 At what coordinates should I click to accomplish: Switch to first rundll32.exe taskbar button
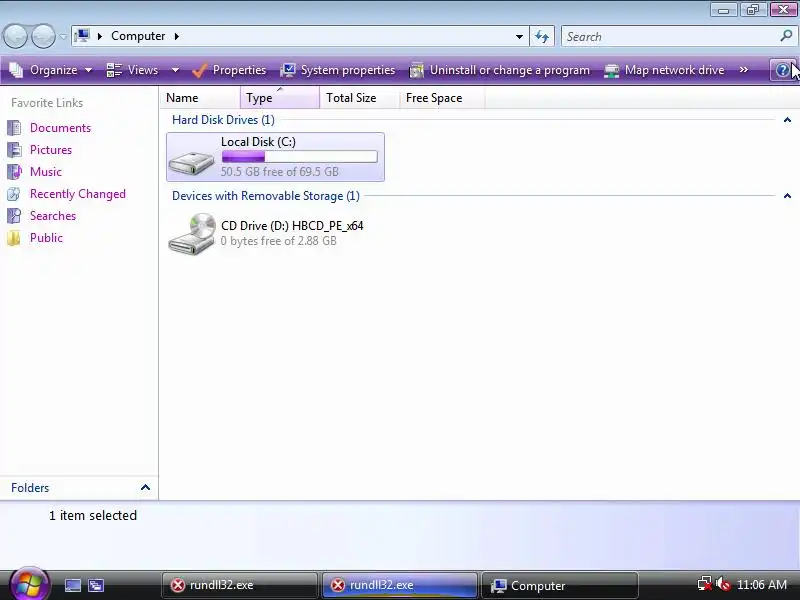click(239, 585)
